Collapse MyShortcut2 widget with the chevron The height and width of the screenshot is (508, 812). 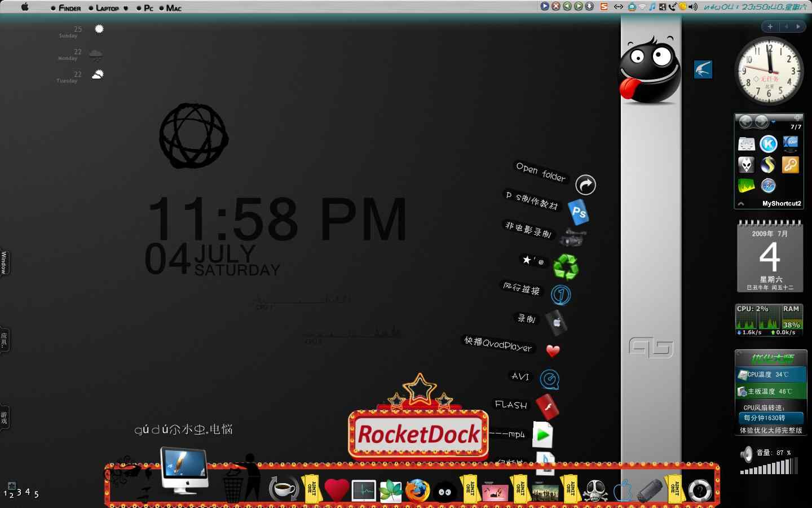[741, 204]
